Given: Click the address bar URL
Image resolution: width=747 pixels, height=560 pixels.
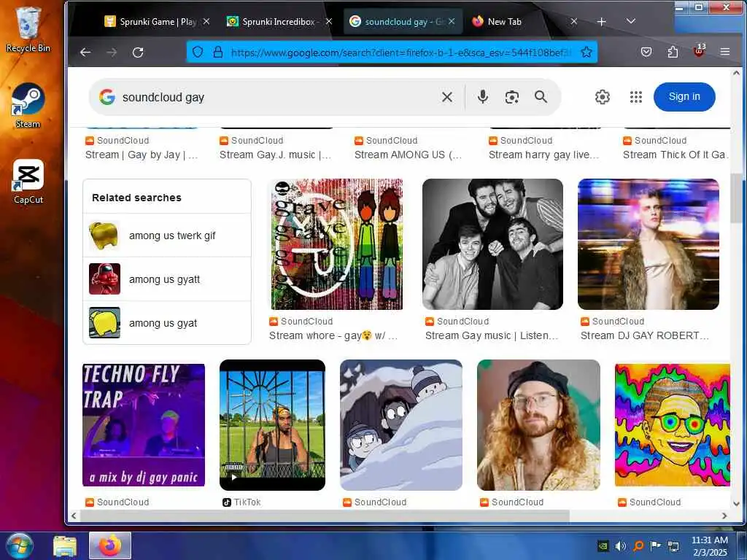Looking at the screenshot, I should click(x=400, y=52).
